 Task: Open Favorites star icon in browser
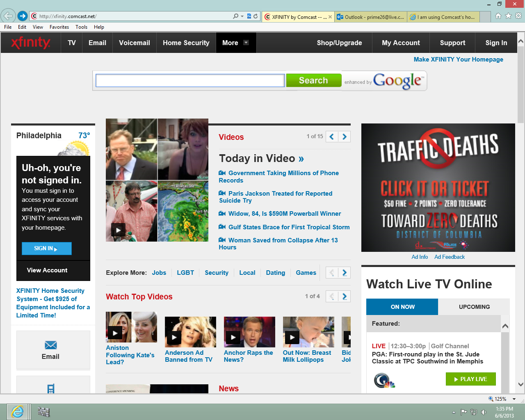pyautogui.click(x=508, y=16)
